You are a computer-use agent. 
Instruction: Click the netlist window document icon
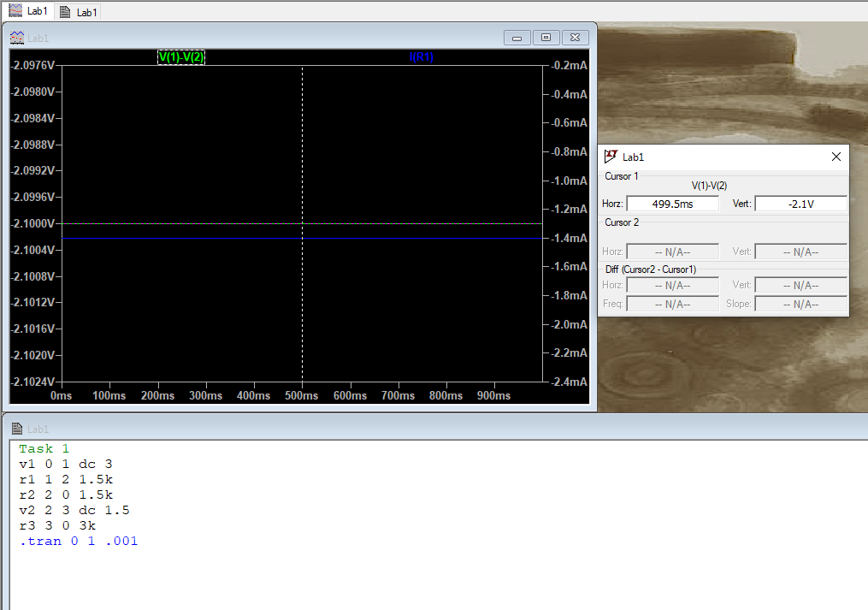point(17,429)
